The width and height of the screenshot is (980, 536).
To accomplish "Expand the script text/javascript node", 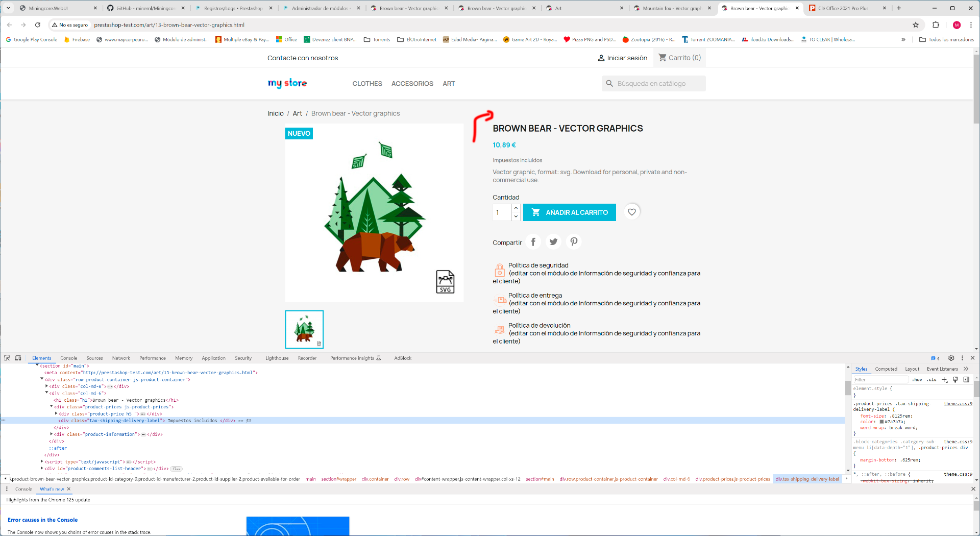I will (42, 461).
